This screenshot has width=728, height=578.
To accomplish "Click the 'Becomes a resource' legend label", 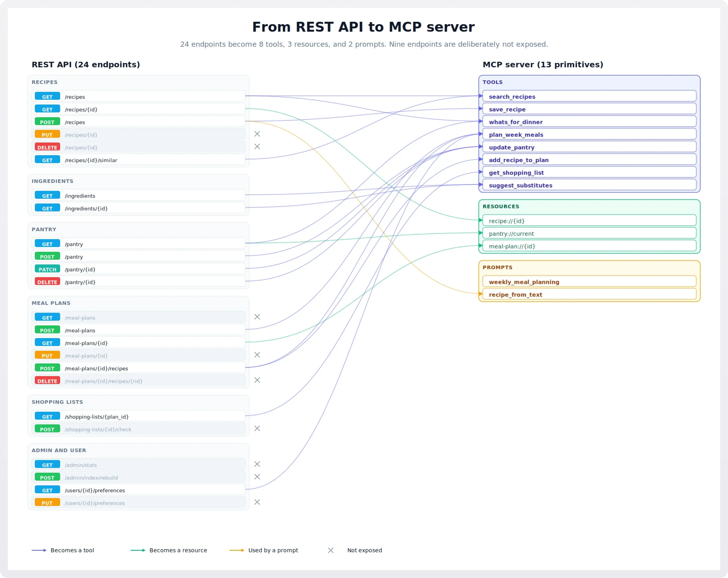I will [178, 550].
